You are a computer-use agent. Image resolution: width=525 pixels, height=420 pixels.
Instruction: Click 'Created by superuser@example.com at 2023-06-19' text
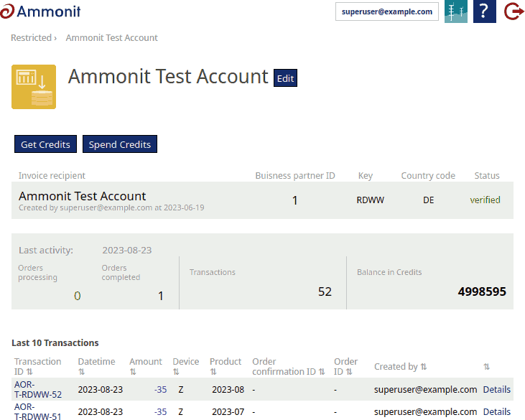111,207
